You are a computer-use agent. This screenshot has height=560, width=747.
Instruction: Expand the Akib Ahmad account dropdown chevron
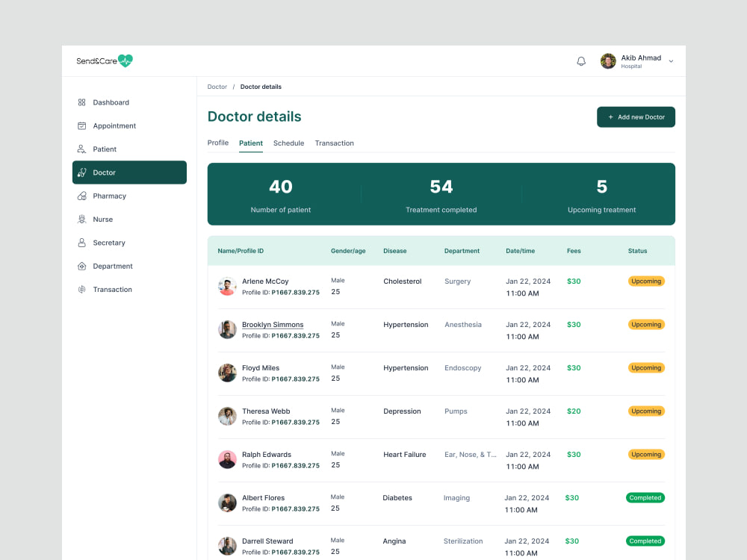(x=671, y=61)
